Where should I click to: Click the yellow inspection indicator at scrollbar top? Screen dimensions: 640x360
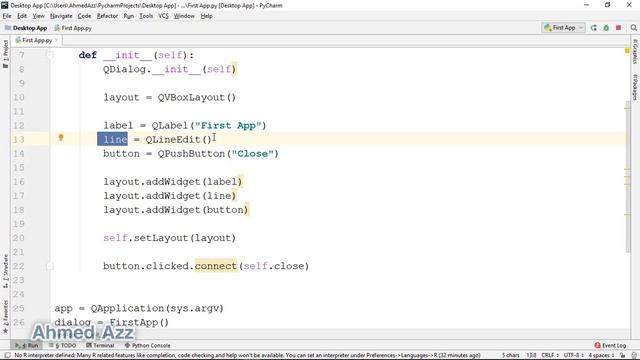tap(627, 51)
